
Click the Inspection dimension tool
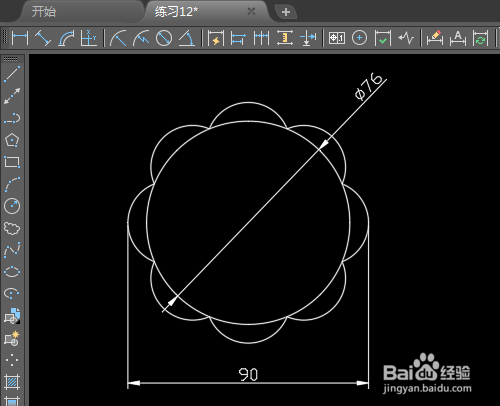(x=382, y=38)
